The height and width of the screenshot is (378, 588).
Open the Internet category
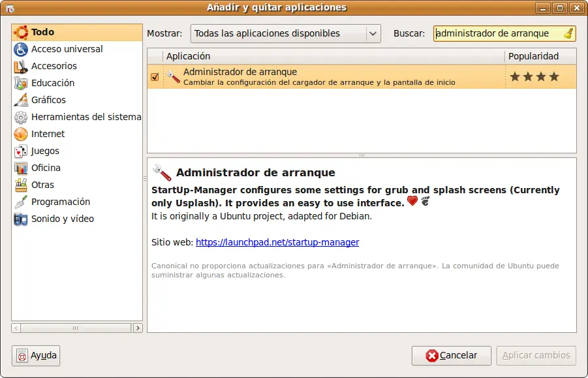pos(48,133)
